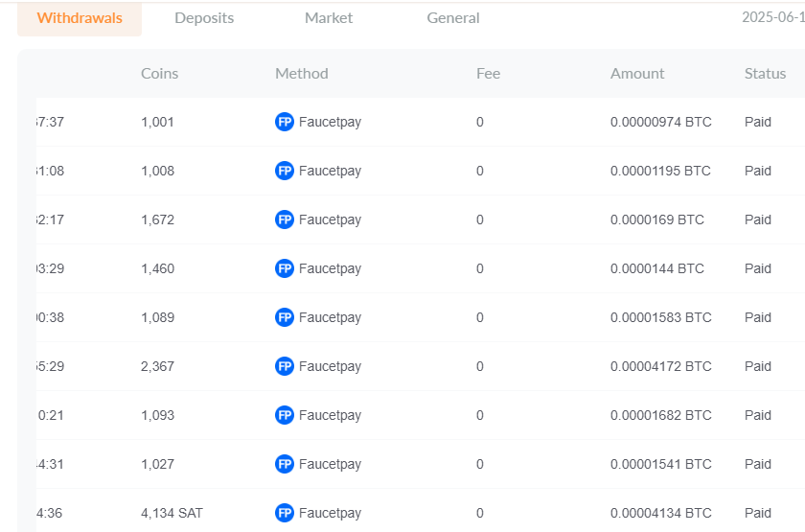Click the Faucetpay icon in the 1,093 coins row

click(285, 415)
